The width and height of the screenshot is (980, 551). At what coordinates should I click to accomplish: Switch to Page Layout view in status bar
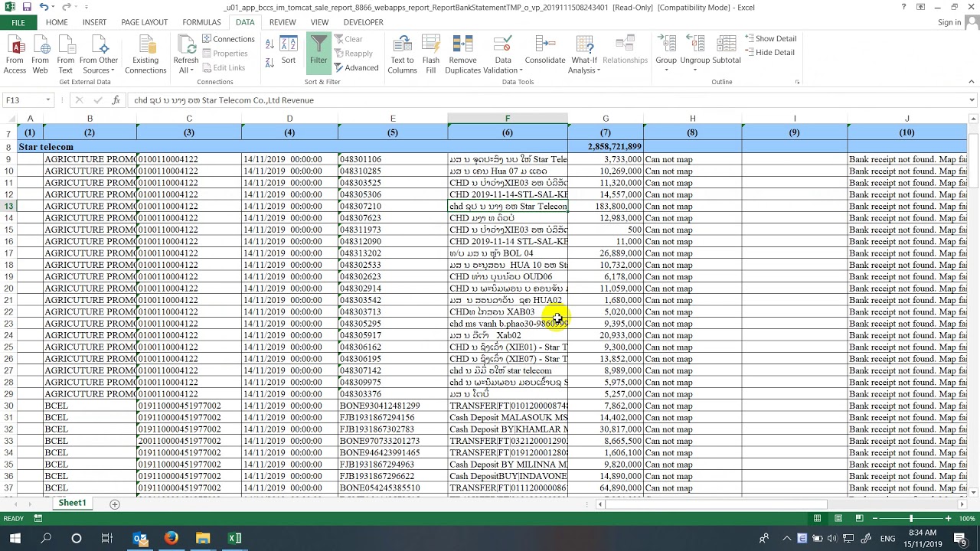tap(838, 519)
